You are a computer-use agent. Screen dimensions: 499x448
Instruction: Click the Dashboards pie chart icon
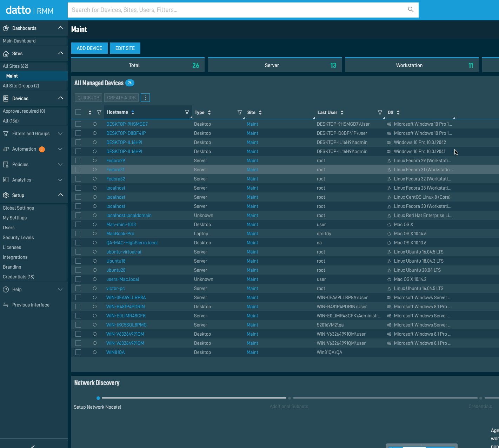tap(6, 28)
